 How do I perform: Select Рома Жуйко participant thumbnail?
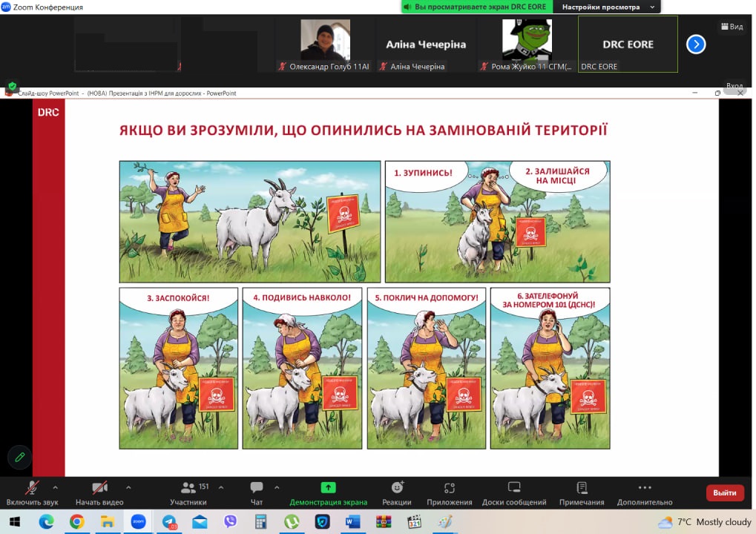(x=527, y=44)
